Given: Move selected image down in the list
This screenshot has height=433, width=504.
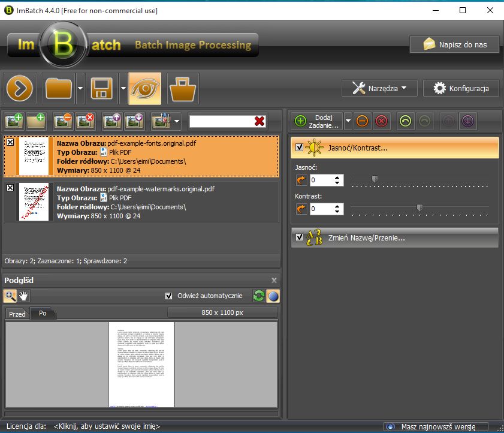Looking at the screenshot, I should point(134,121).
